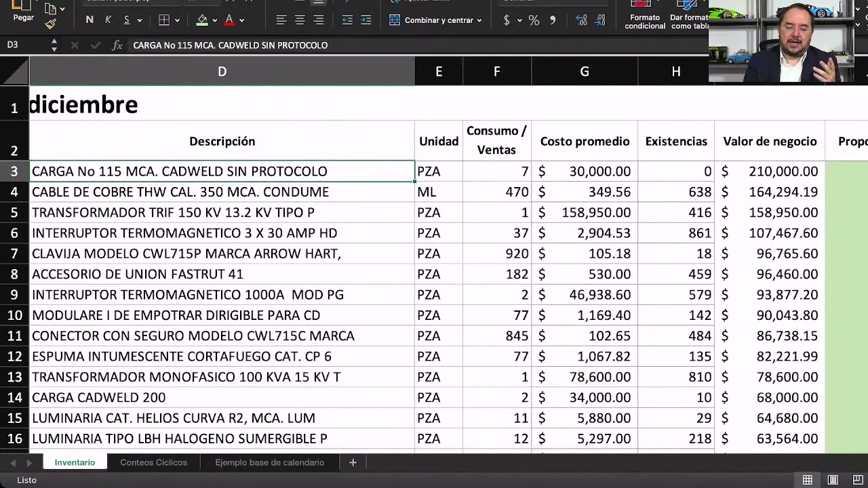Apply comma thousands separator style
This screenshot has height=488, width=868.
[x=553, y=20]
